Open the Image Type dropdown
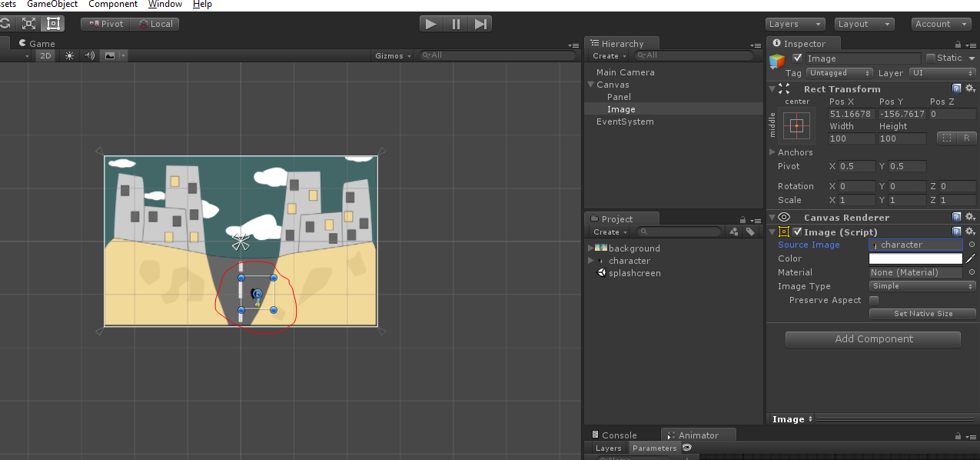The height and width of the screenshot is (460, 980). click(922, 285)
